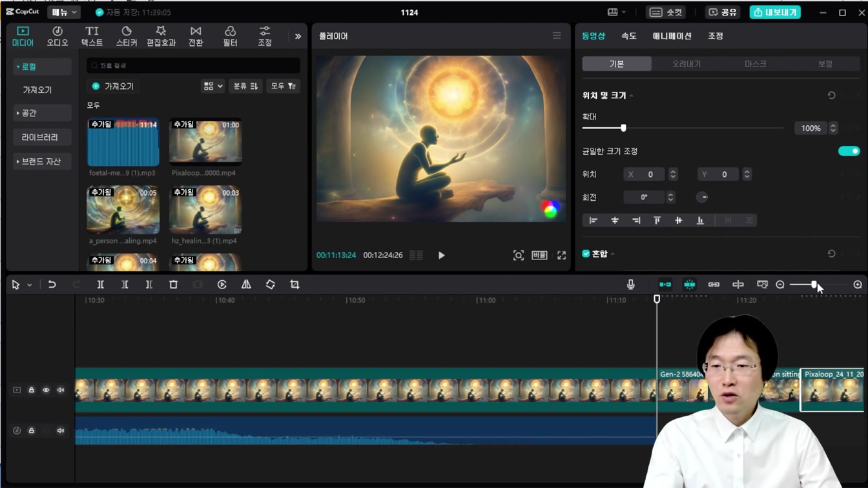This screenshot has width=868, height=488.
Task: Open the 스티커 sticker panel icon
Action: (x=127, y=36)
